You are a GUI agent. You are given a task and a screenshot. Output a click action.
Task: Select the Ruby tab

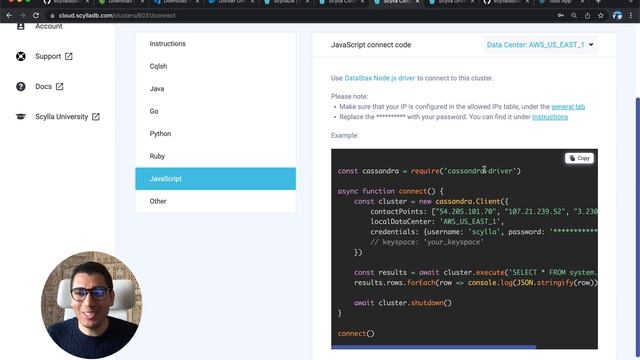point(216,156)
